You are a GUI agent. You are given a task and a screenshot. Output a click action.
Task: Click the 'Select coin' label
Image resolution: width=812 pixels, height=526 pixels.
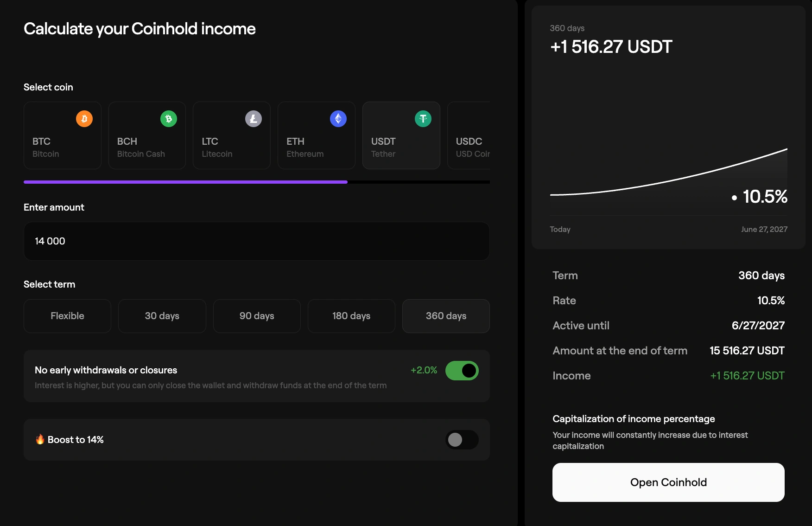click(48, 87)
